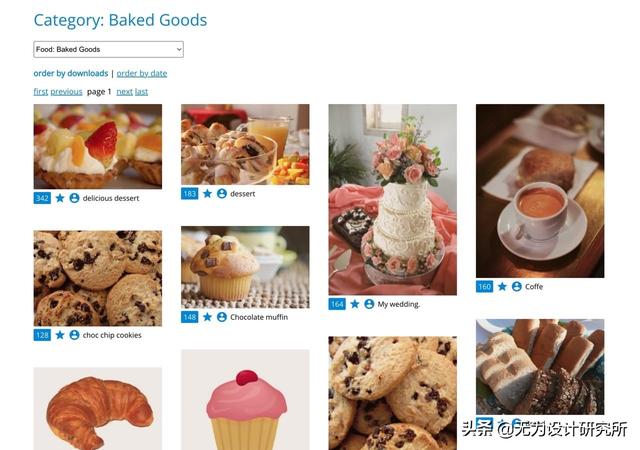The image size is (640, 450).
Task: Favorite the dessert photo with its star icon
Action: (207, 194)
